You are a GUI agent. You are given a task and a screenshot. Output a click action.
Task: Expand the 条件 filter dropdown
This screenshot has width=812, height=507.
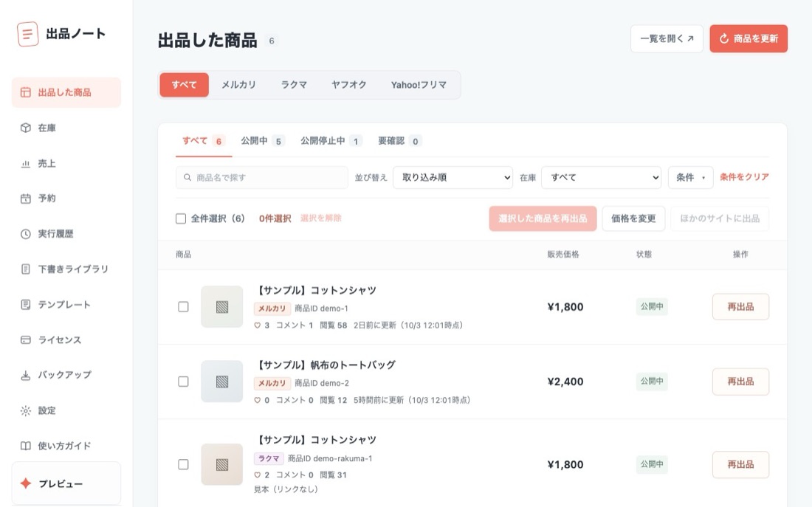click(x=690, y=178)
